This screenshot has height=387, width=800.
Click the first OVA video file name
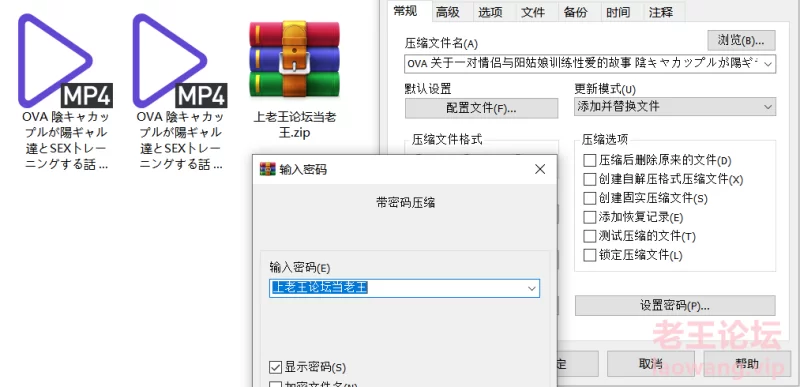(65, 140)
